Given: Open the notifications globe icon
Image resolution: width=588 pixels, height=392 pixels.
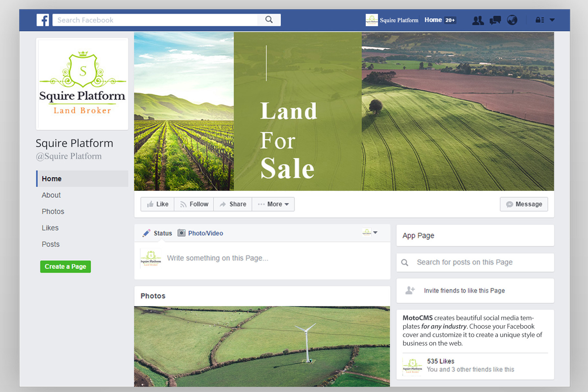Looking at the screenshot, I should click(x=512, y=20).
